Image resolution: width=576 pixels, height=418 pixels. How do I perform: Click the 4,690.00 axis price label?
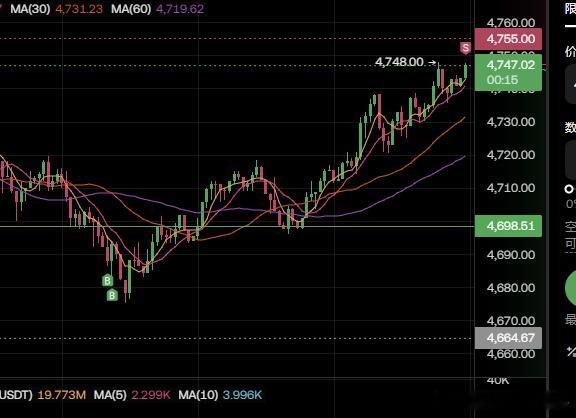coord(511,255)
